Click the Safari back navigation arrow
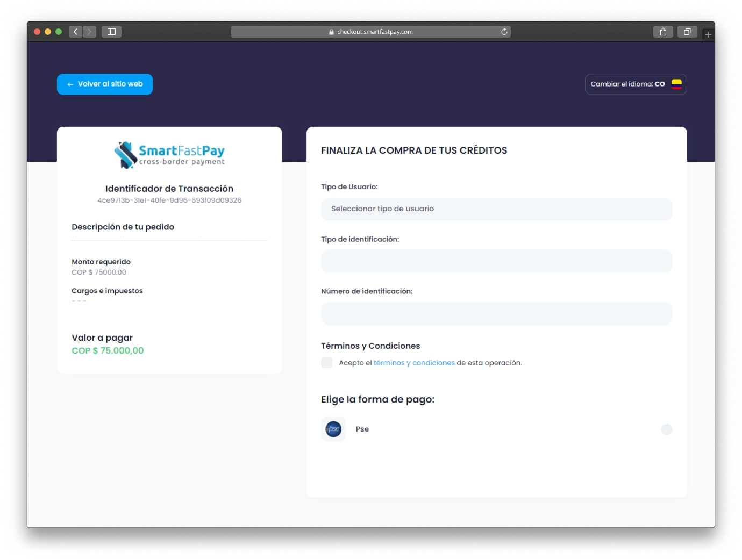This screenshot has width=742, height=560. click(x=76, y=32)
